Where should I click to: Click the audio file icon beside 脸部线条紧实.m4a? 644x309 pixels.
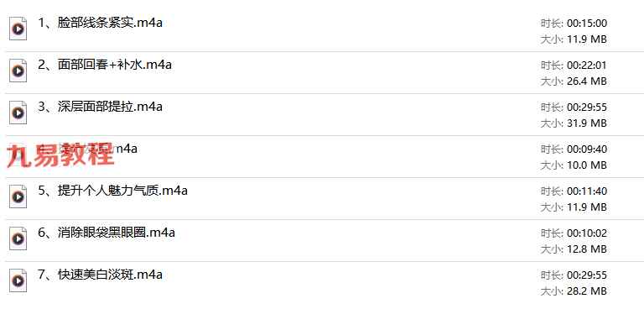(x=18, y=29)
